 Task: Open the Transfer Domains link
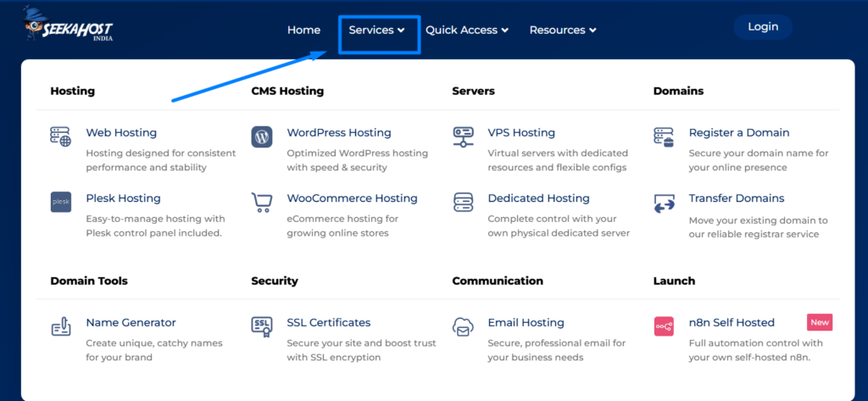[737, 198]
